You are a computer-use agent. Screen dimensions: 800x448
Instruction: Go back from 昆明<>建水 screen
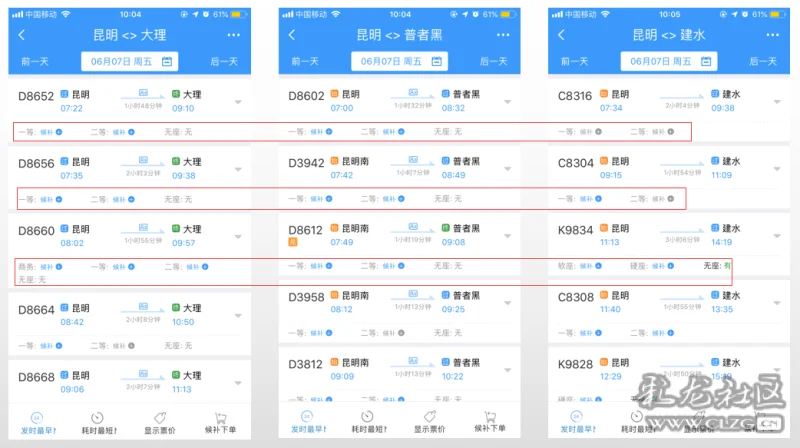[x=561, y=35]
